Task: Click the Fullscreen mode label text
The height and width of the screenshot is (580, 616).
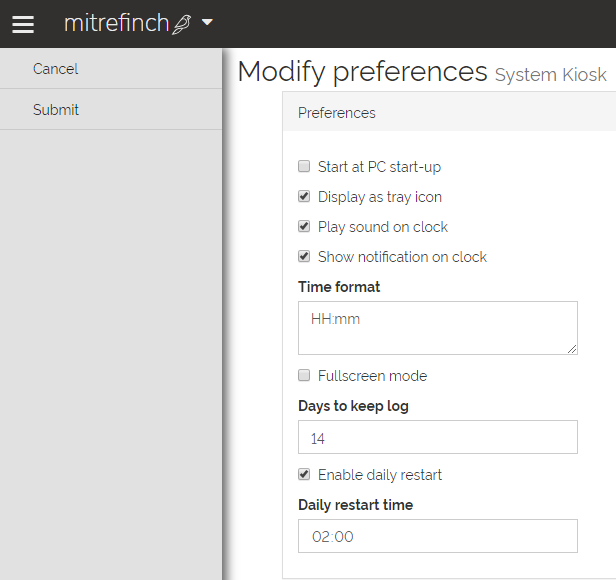Action: tap(372, 376)
